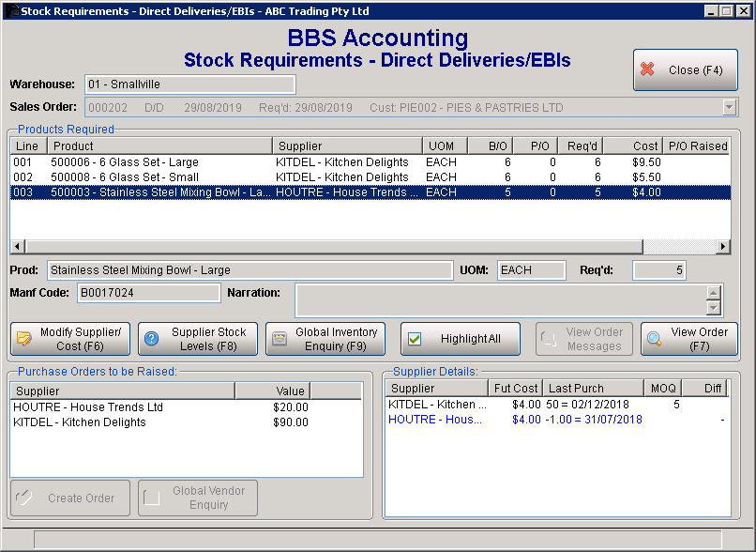Viewport: 756px width, 552px height.
Task: Select line 001, 6 Glass Set - Large
Action: point(141,161)
